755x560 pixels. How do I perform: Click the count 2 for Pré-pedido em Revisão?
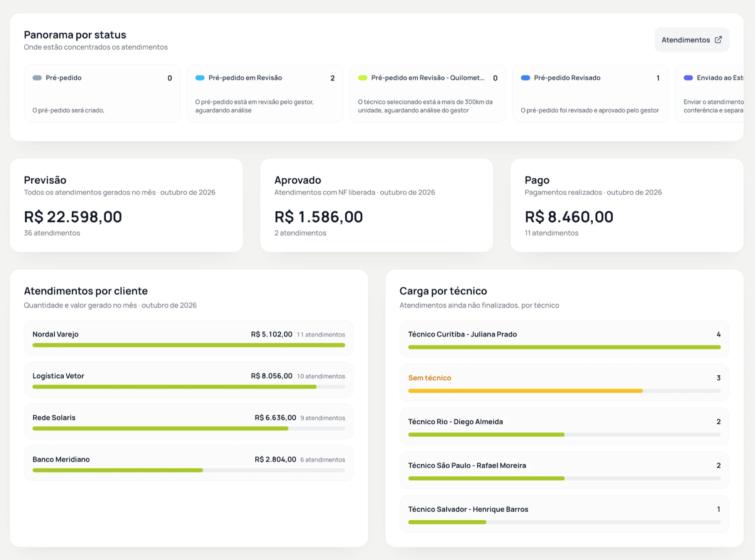click(333, 78)
